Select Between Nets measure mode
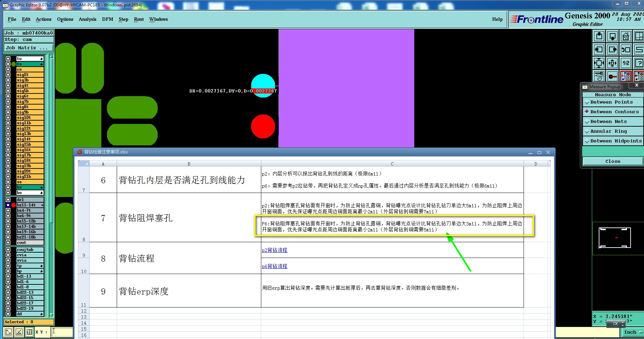 (613, 122)
